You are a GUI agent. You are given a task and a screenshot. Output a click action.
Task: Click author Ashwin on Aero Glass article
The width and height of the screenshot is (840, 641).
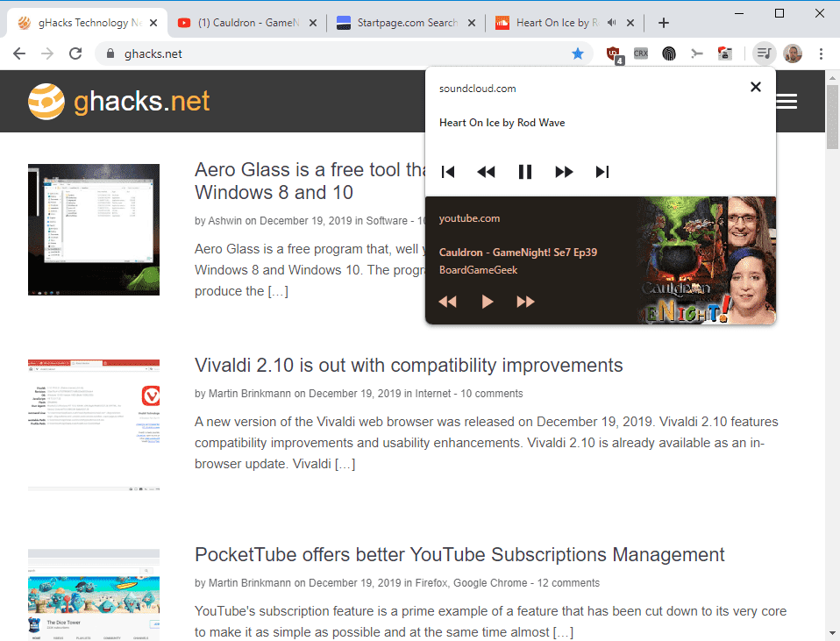coord(225,220)
